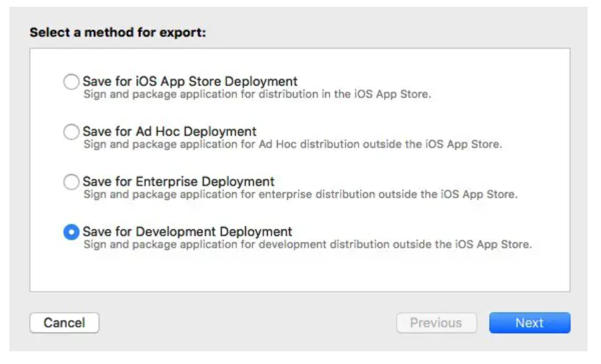Click the greyed-out Previous button

coord(436,323)
